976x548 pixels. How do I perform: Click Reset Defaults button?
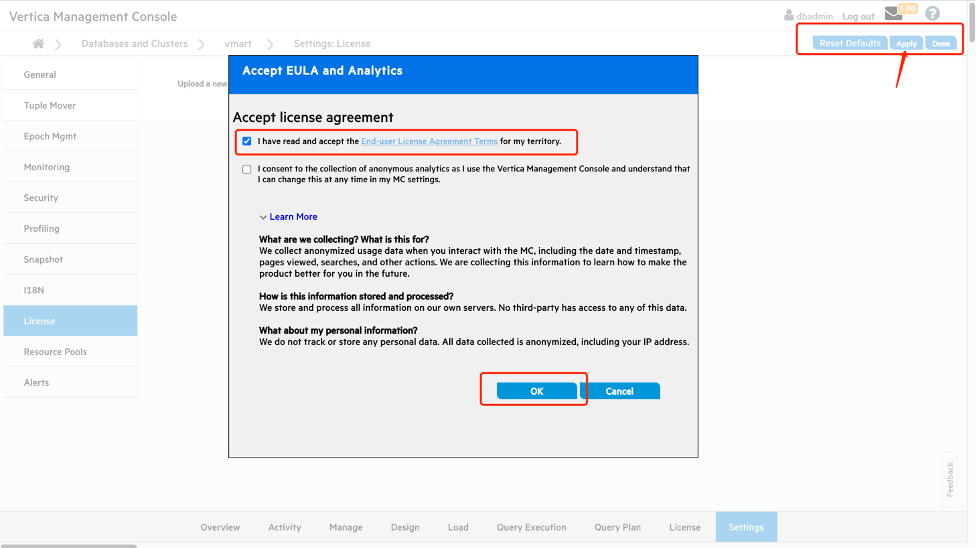point(850,43)
